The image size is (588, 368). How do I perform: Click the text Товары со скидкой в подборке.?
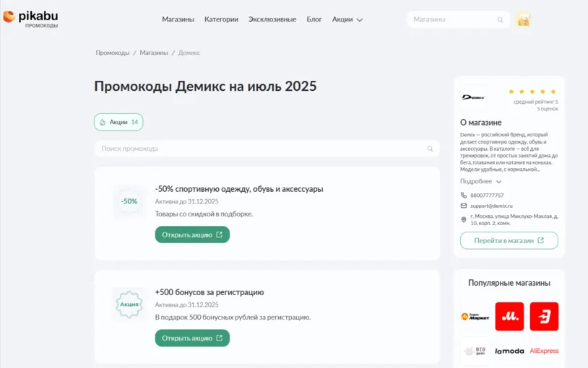pos(204,214)
